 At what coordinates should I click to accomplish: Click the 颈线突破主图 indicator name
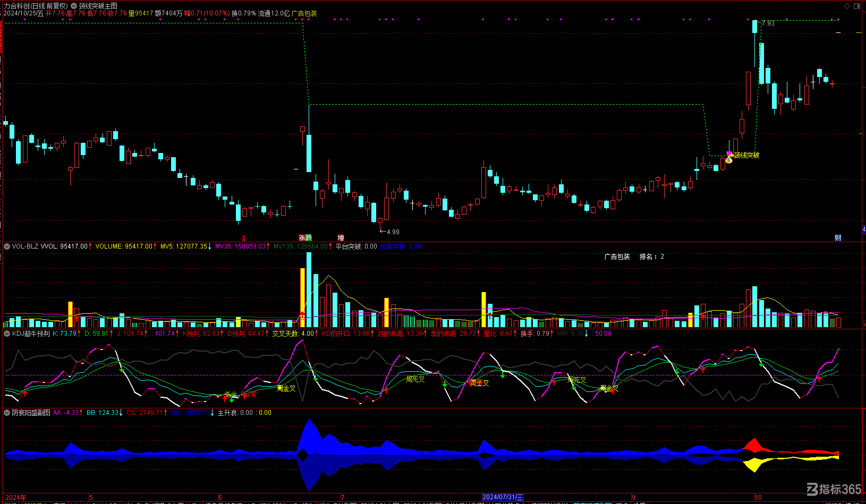tap(98, 6)
